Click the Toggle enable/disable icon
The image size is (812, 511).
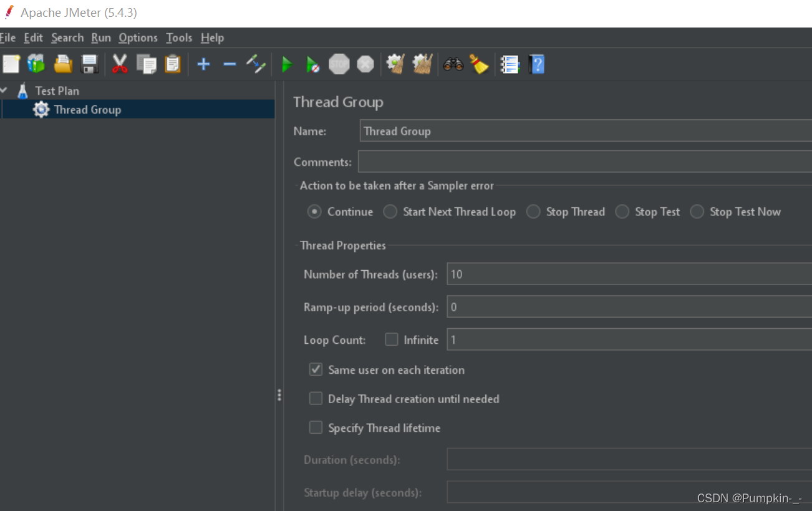[x=256, y=64]
